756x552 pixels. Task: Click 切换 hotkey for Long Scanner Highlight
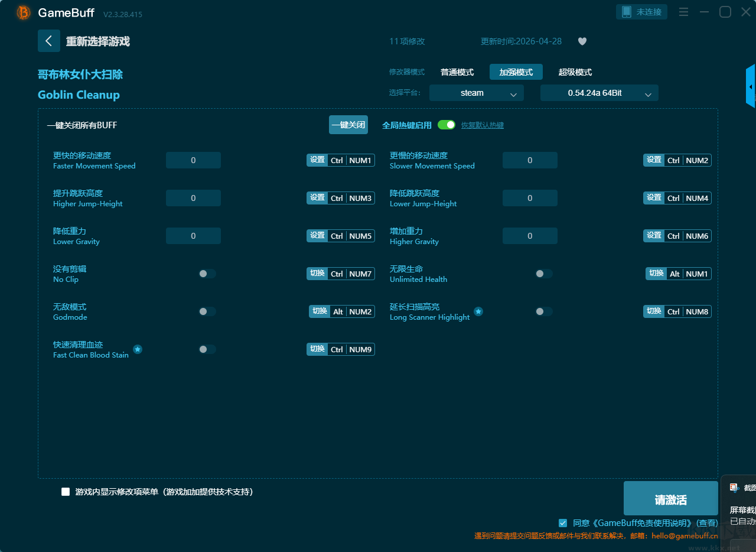[654, 311]
